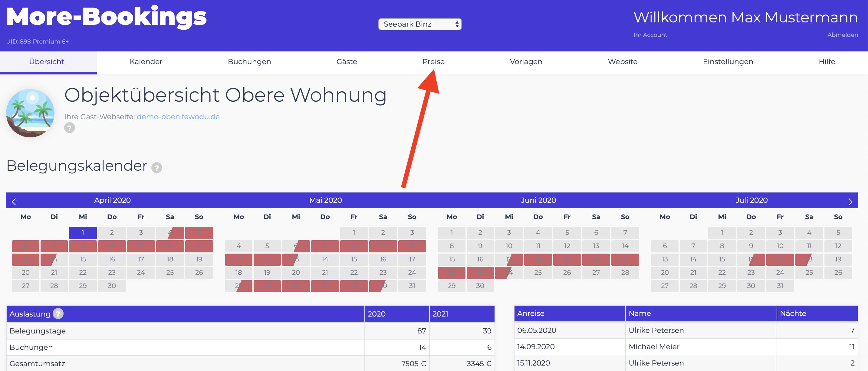Open the demo-oben.fewodu.de guest website link
868x371 pixels.
click(x=178, y=117)
